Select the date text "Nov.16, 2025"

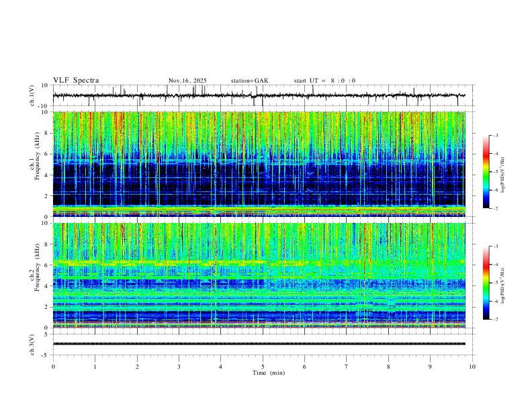tap(187, 81)
